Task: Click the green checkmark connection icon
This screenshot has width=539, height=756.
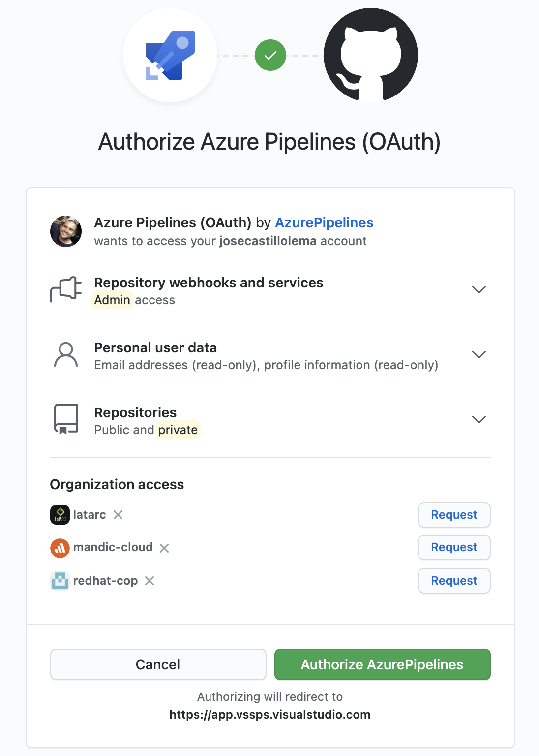Action: click(x=270, y=55)
